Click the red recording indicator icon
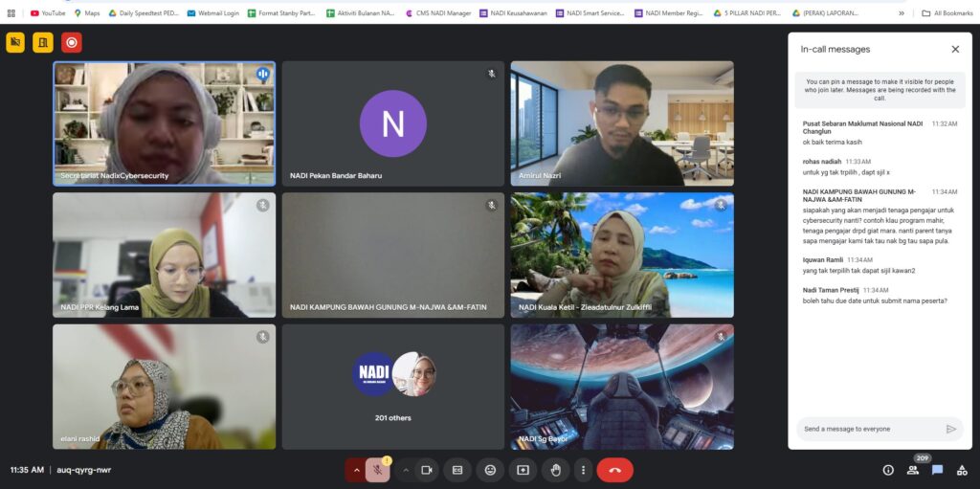The height and width of the screenshot is (489, 980). tap(72, 42)
